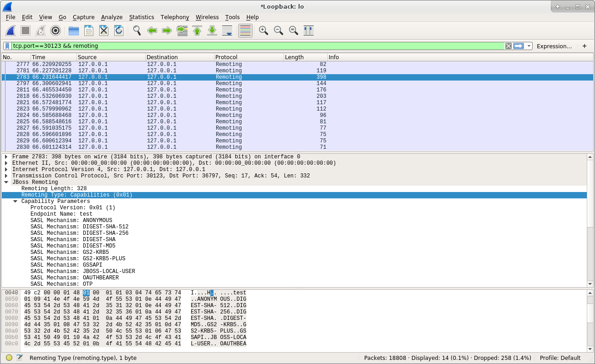Click the display filter input field
595x364 pixels.
258,46
